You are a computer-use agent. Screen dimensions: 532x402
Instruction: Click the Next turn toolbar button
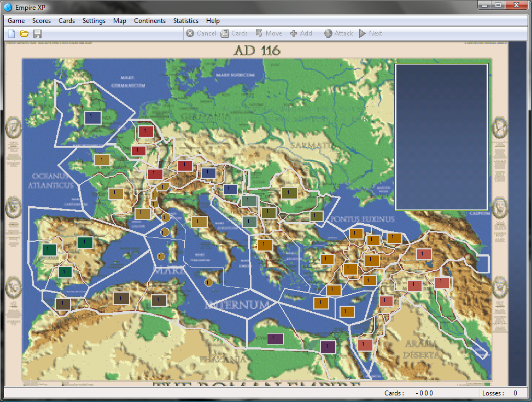[371, 33]
